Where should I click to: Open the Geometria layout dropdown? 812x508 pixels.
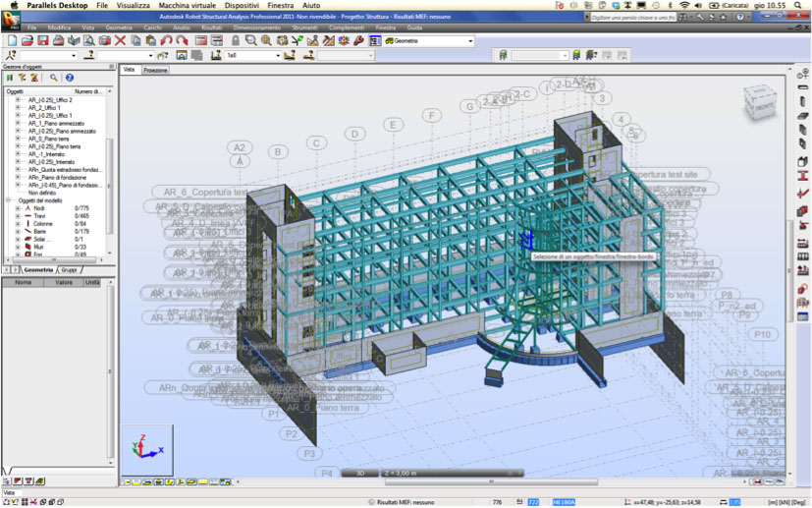pos(470,40)
